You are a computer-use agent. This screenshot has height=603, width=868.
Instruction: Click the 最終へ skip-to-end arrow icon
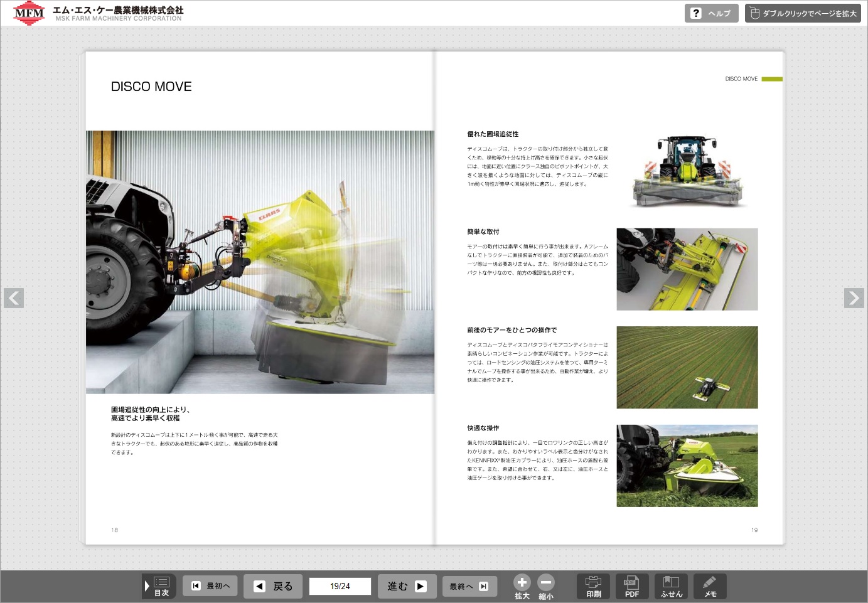click(483, 586)
